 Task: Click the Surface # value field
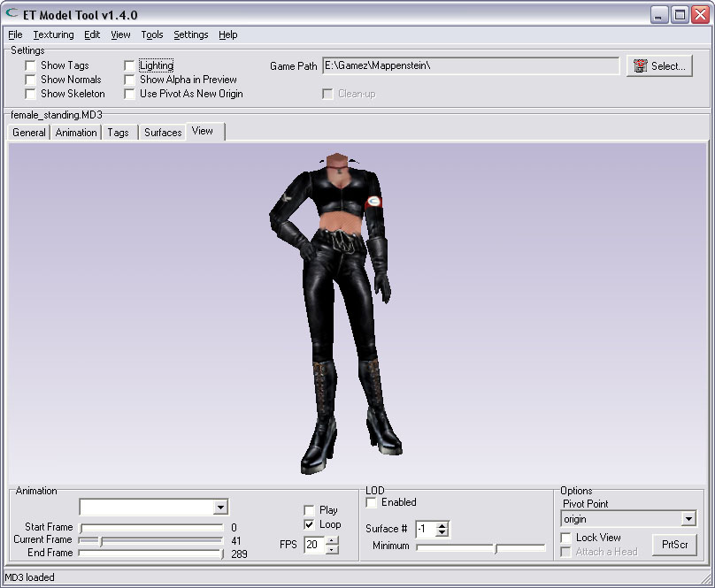coord(426,529)
